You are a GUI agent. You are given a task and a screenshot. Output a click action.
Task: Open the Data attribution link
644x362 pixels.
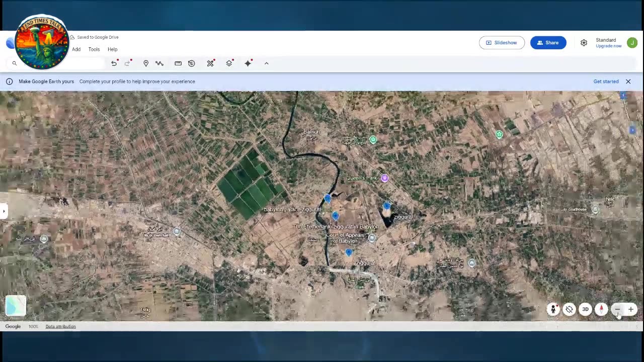[60, 326]
